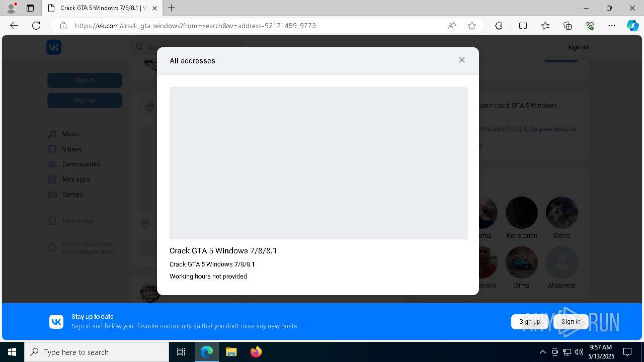Screen dimensions: 644x362
Task: Open the Extensions puzzle icon
Action: coord(499,26)
